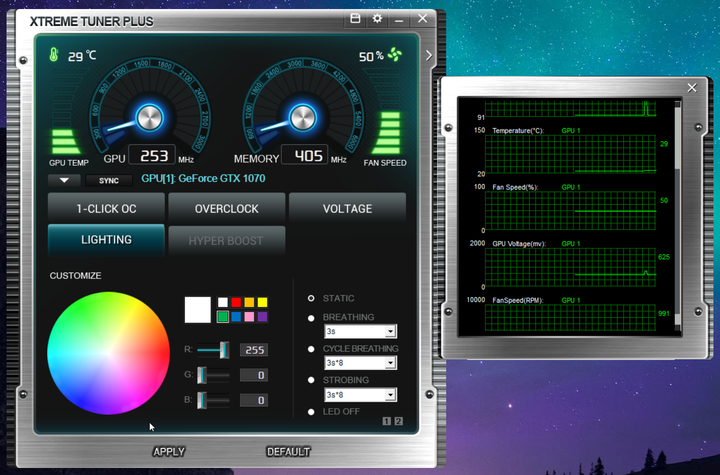Click the G value field showing 0
Image resolution: width=720 pixels, height=475 pixels.
[254, 375]
